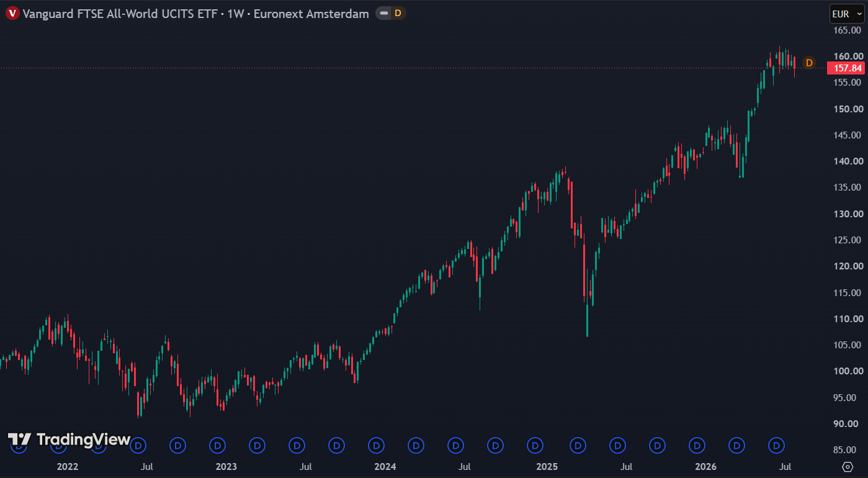Click the Jul label between 2024 and 2025

pyautogui.click(x=465, y=466)
